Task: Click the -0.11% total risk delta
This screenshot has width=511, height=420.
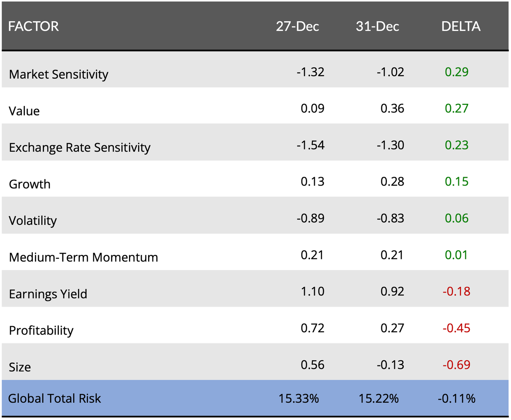Action: pos(457,399)
